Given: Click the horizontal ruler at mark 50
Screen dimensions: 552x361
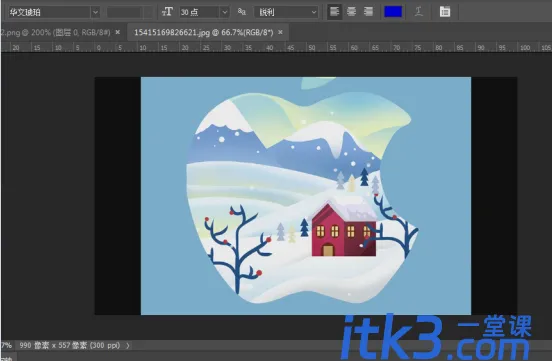Looking at the screenshot, I should pos(312,48).
